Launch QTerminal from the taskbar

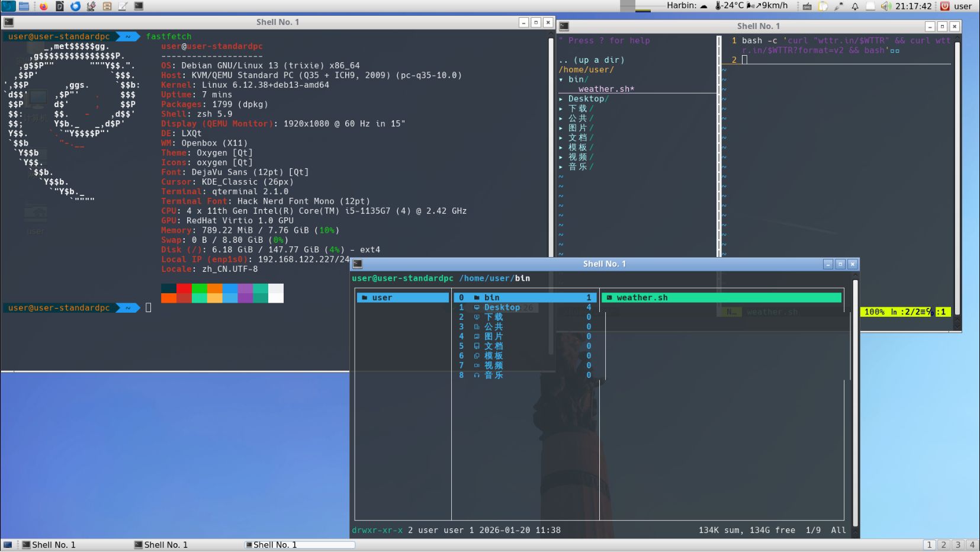(137, 6)
